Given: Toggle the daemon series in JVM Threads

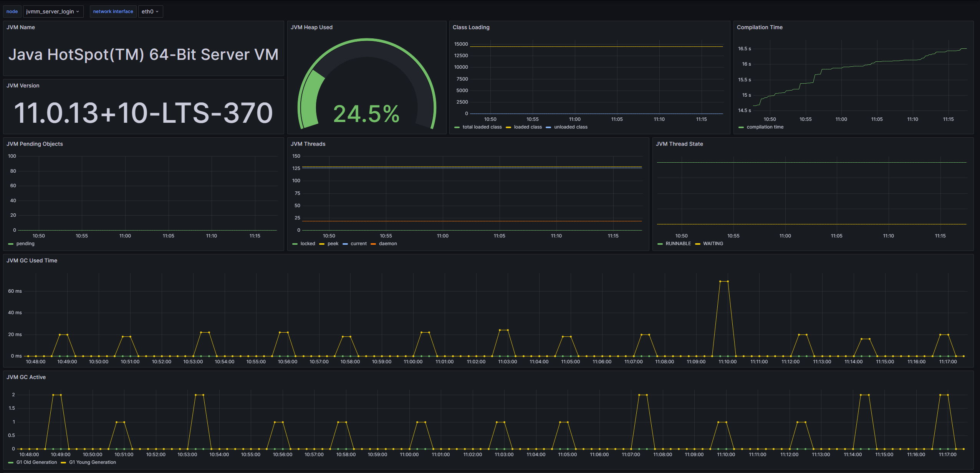Looking at the screenshot, I should (388, 244).
